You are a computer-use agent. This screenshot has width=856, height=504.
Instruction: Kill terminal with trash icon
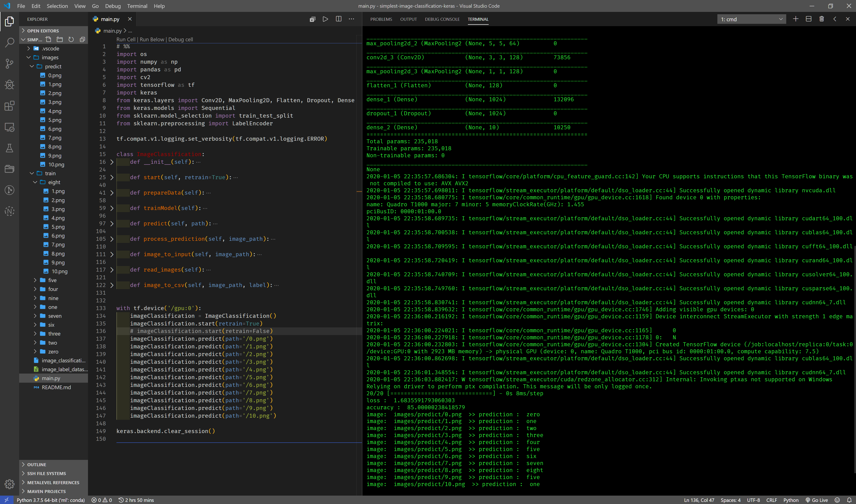coord(821,19)
